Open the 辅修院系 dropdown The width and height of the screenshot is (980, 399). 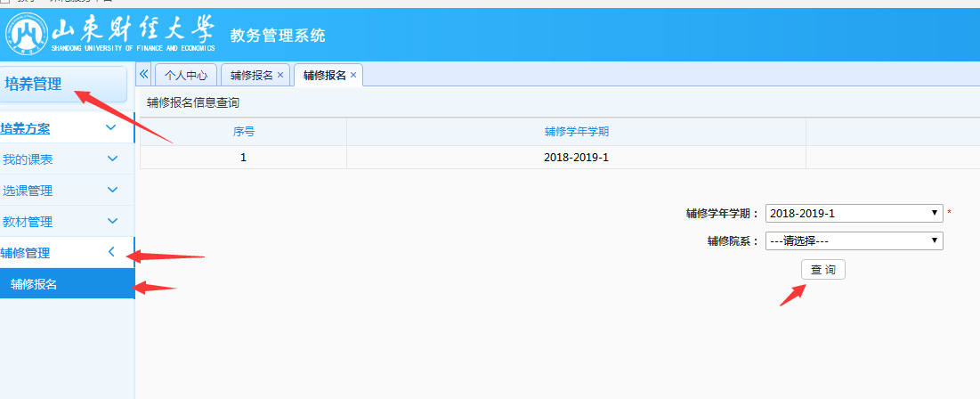(x=853, y=240)
